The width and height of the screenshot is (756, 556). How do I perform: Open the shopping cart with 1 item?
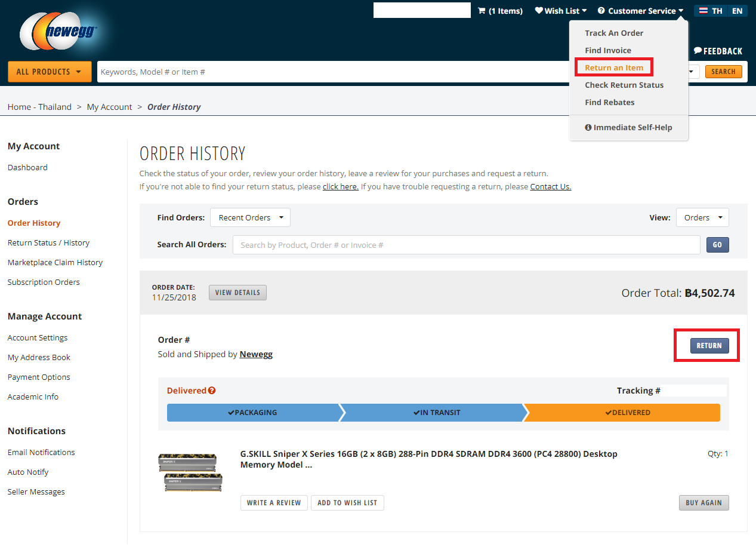500,11
